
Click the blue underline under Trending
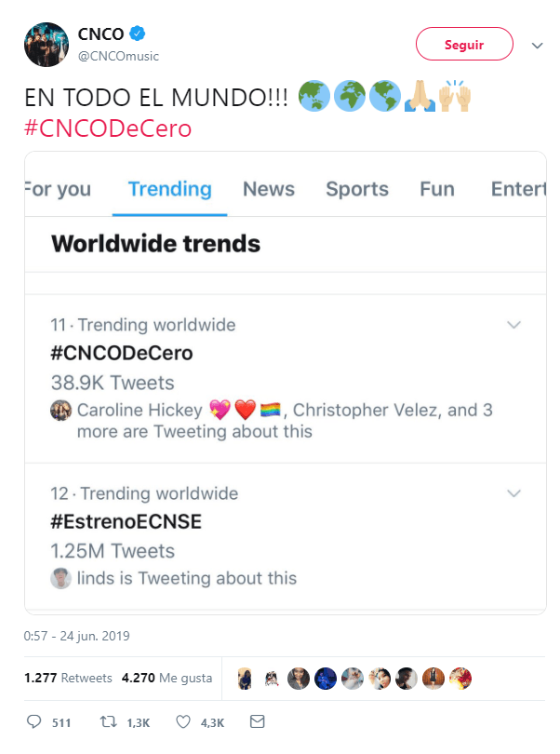point(168,210)
